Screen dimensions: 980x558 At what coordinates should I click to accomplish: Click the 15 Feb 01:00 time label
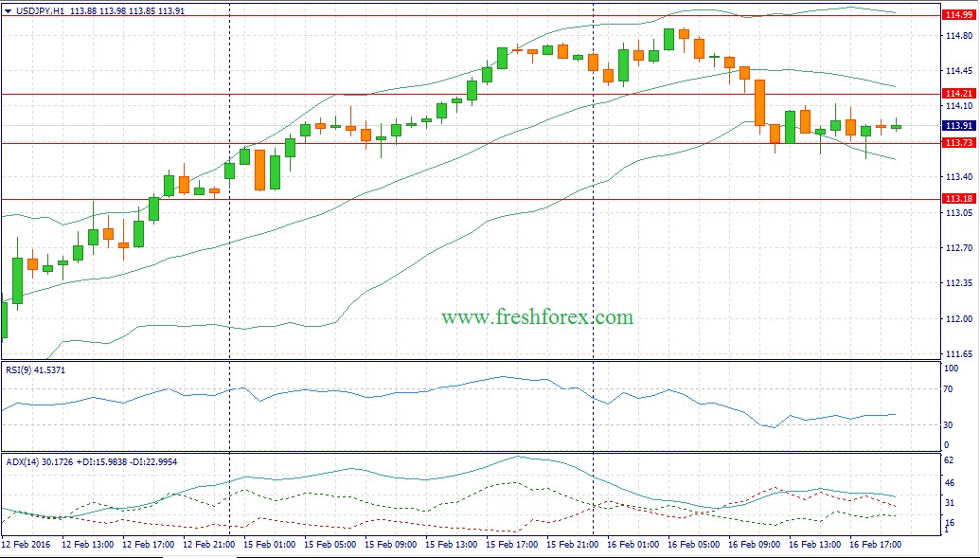[x=268, y=545]
